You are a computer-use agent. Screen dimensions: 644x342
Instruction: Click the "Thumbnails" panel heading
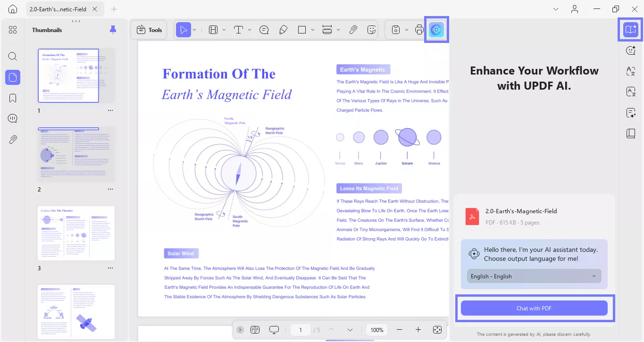(47, 30)
